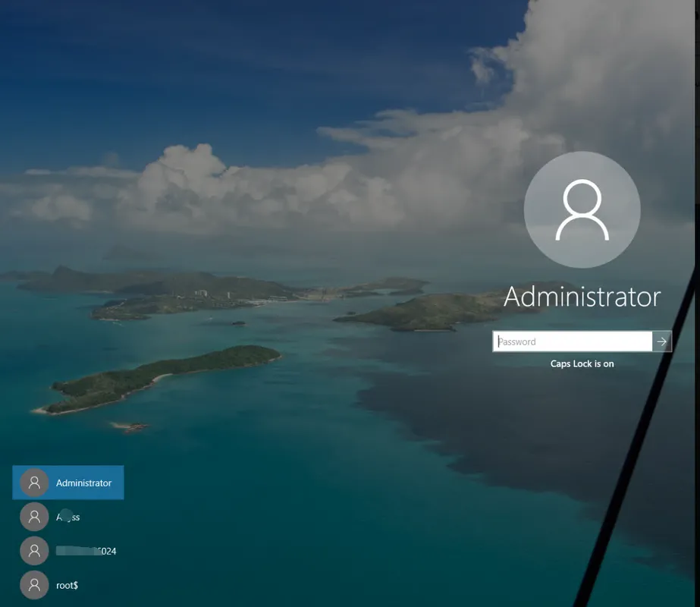Select Administrator avatar in user list

(x=33, y=483)
